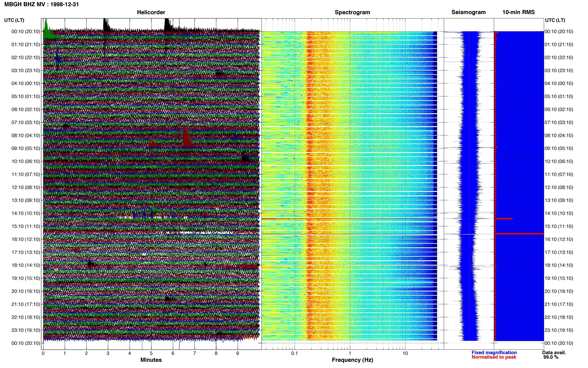Screen dimensions: 588x368
Task: Click the 5 minute tick label on the Minutes axis
Action: (x=151, y=353)
